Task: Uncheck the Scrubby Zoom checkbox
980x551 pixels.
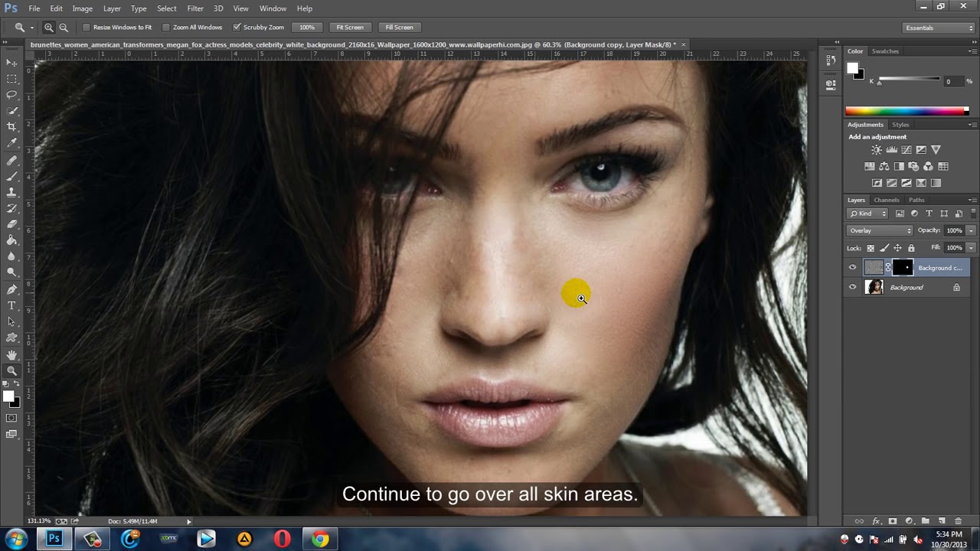Action: pyautogui.click(x=237, y=28)
